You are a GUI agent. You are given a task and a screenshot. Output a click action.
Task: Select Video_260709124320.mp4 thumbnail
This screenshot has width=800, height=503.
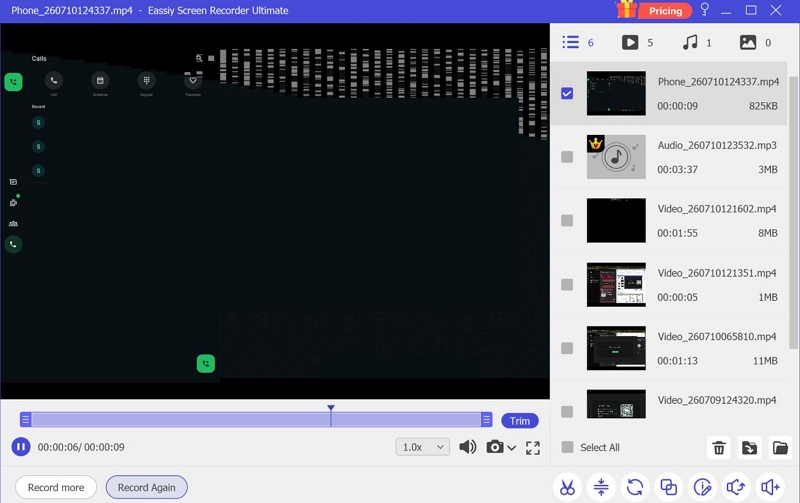(x=616, y=404)
